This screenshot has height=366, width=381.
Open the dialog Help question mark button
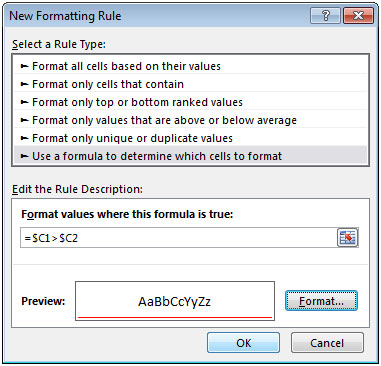point(325,15)
